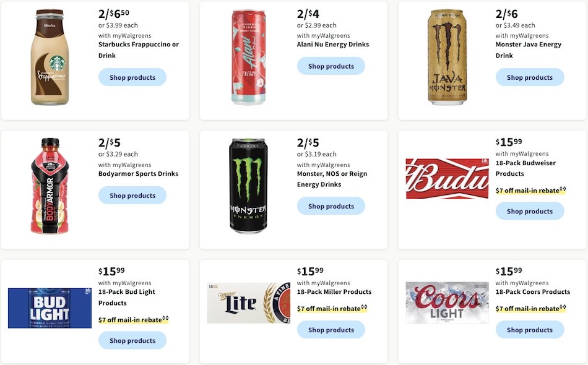Screen dimensions: 588x365
Task: Shop products for Monster, NOS or Reign drinks
Action: 331,206
